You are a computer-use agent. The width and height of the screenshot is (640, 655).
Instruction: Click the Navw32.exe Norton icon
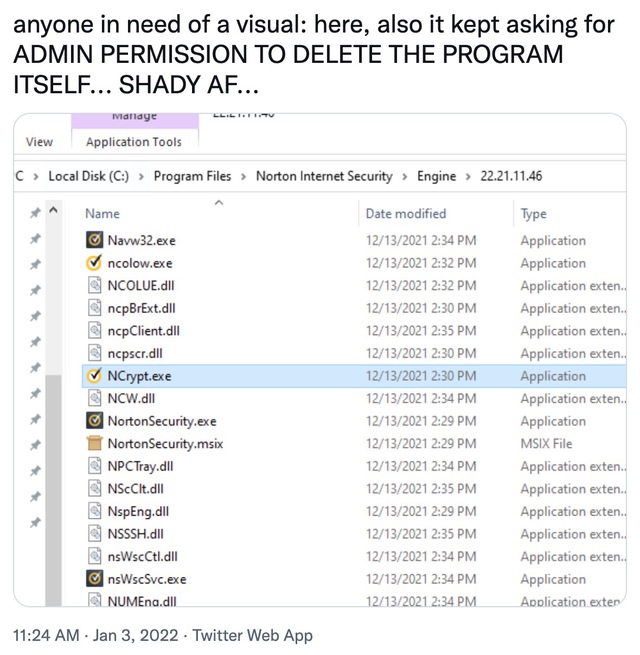click(95, 241)
